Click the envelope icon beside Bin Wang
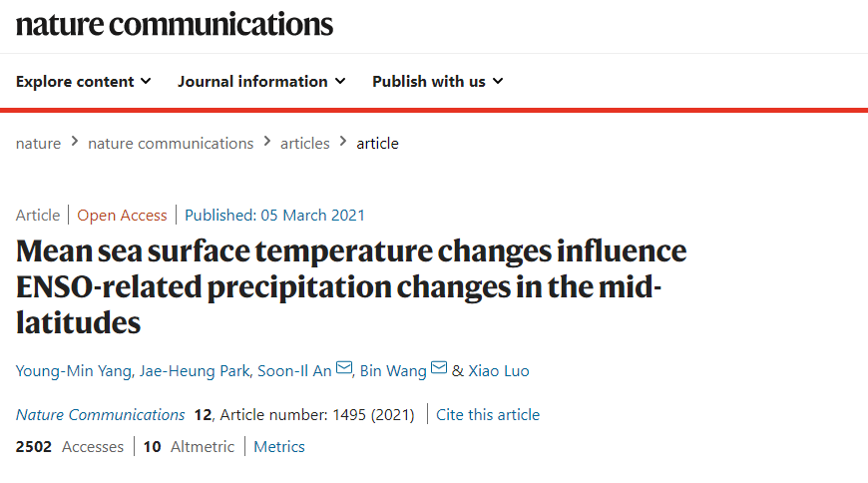This screenshot has width=868, height=483. pyautogui.click(x=439, y=369)
